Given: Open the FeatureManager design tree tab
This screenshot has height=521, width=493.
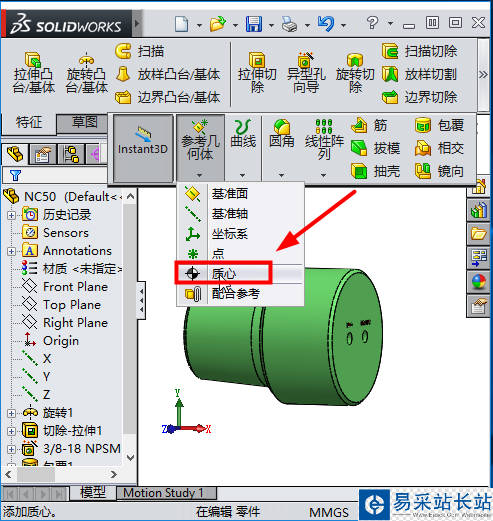Looking at the screenshot, I should pyautogui.click(x=15, y=154).
